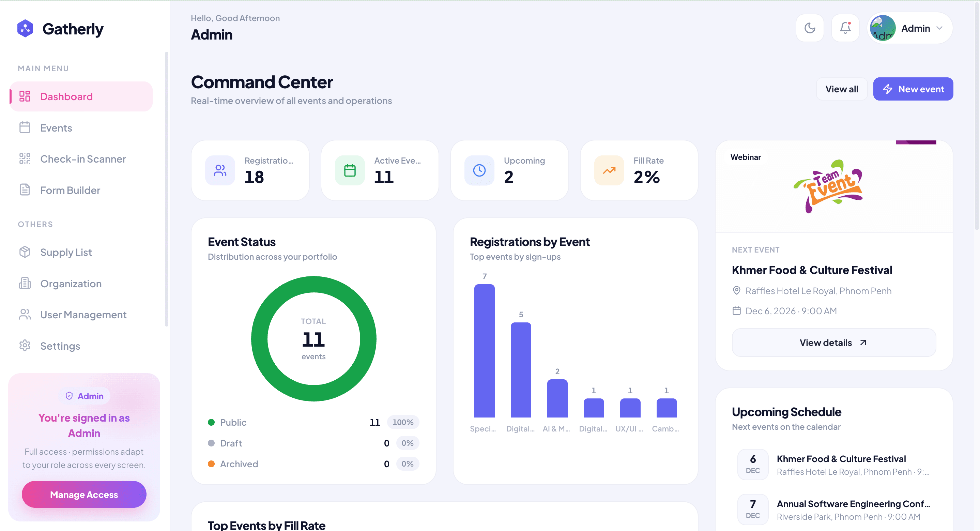980x531 pixels.
Task: Open Supply List from the sidebar
Action: click(81, 252)
